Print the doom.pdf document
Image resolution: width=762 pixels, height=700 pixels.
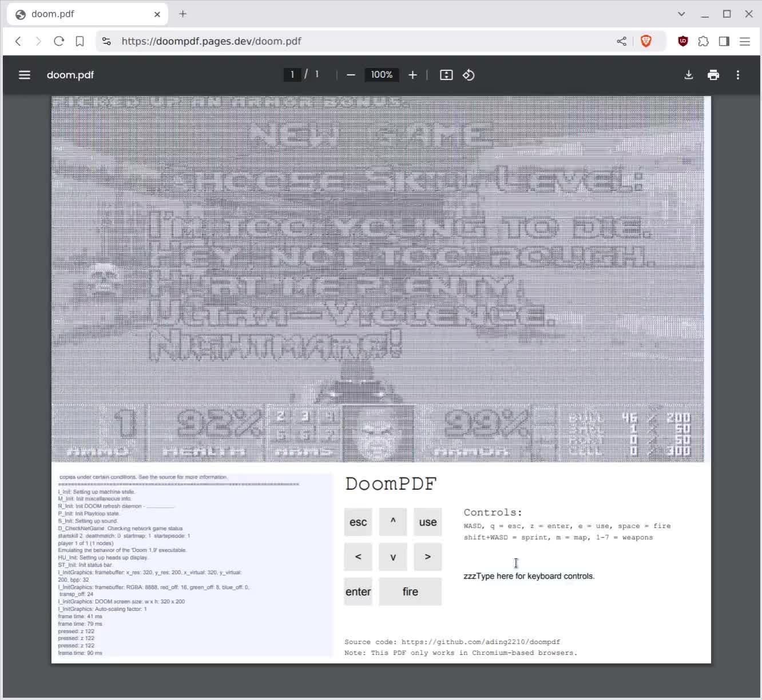pos(713,74)
